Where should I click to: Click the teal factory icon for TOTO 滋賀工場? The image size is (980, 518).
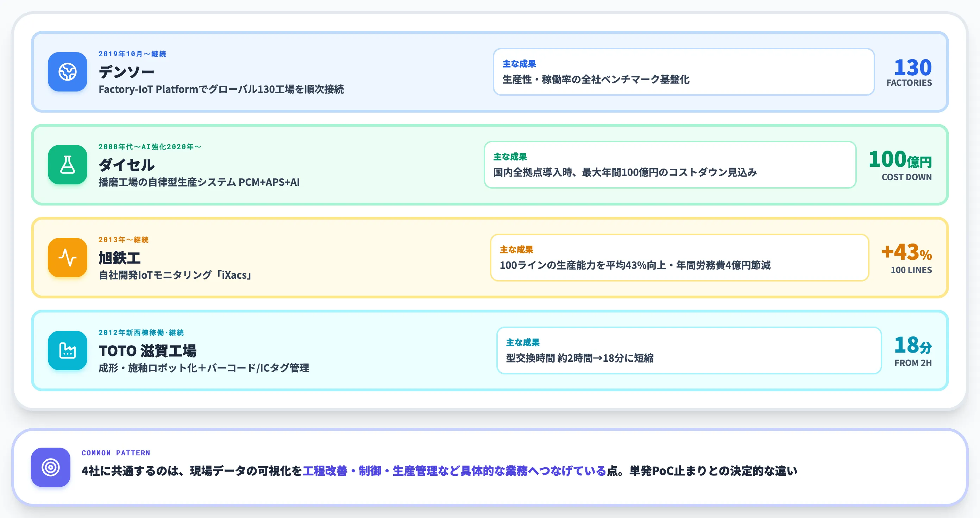[67, 350]
